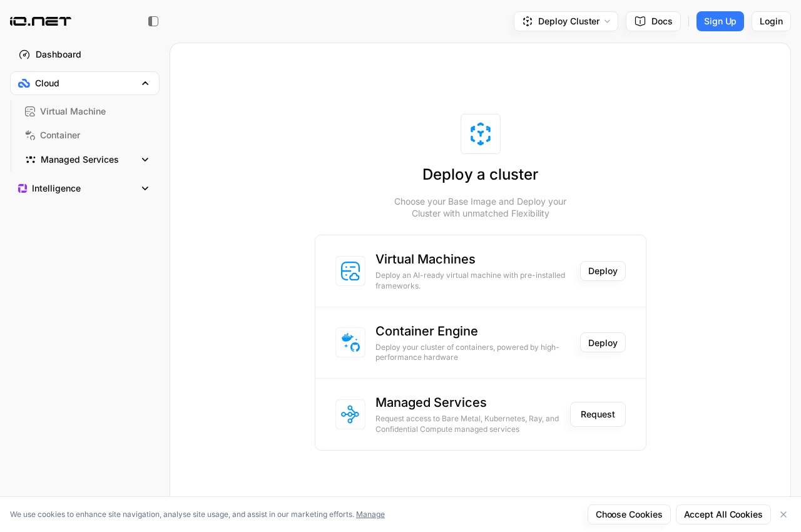Click the Deploy Cluster icon in the header
The width and height of the screenshot is (801, 532).
pos(528,21)
